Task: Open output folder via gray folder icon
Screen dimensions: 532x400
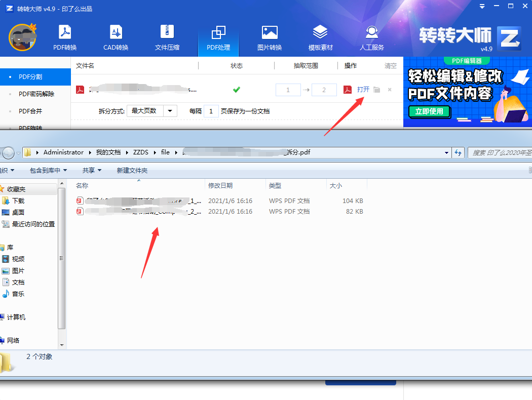Action: click(376, 90)
